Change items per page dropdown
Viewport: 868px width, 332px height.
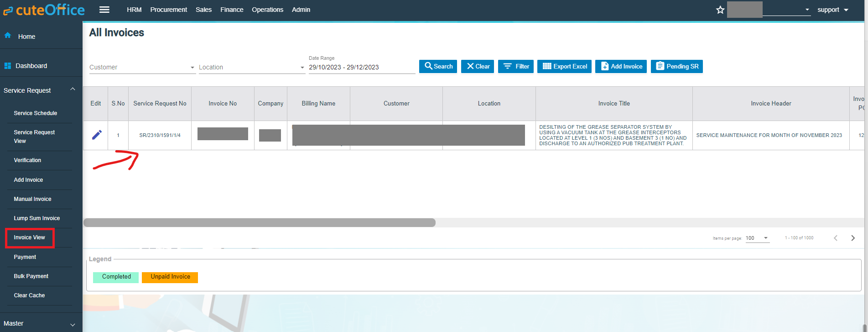tap(757, 238)
